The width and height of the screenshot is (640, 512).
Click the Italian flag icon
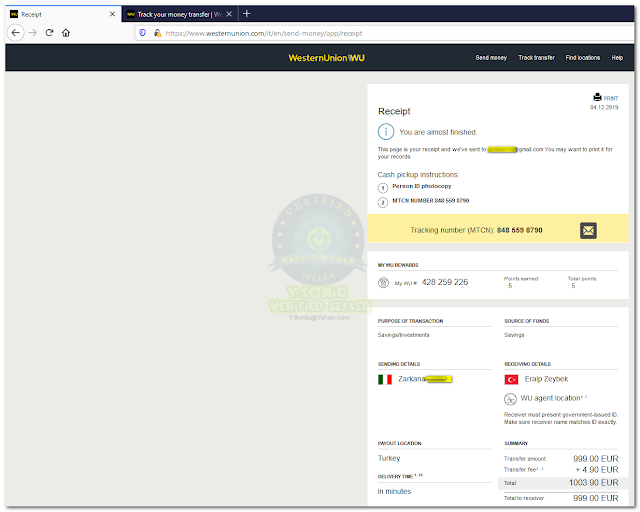pyautogui.click(x=385, y=380)
